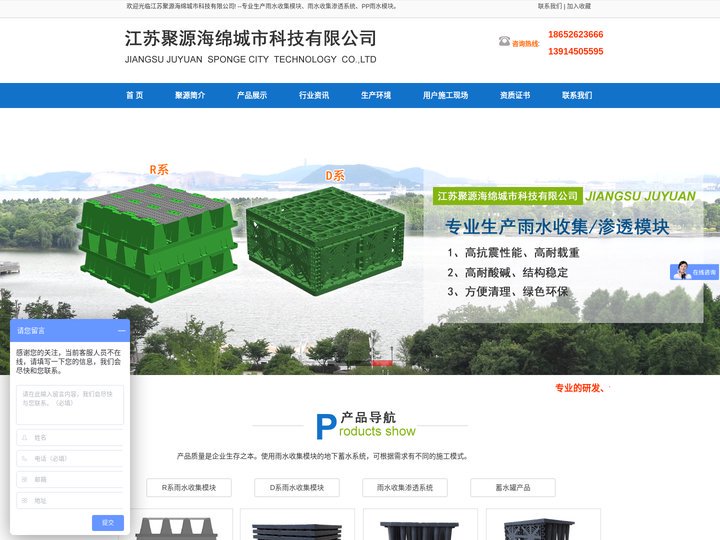Click the D系 green module banner image
720x540 pixels.
(325, 240)
